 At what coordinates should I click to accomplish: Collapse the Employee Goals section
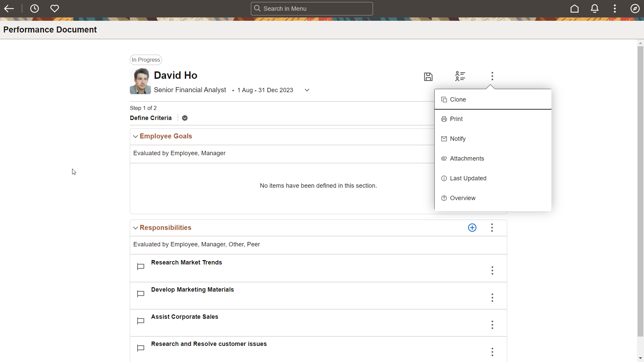(x=136, y=136)
